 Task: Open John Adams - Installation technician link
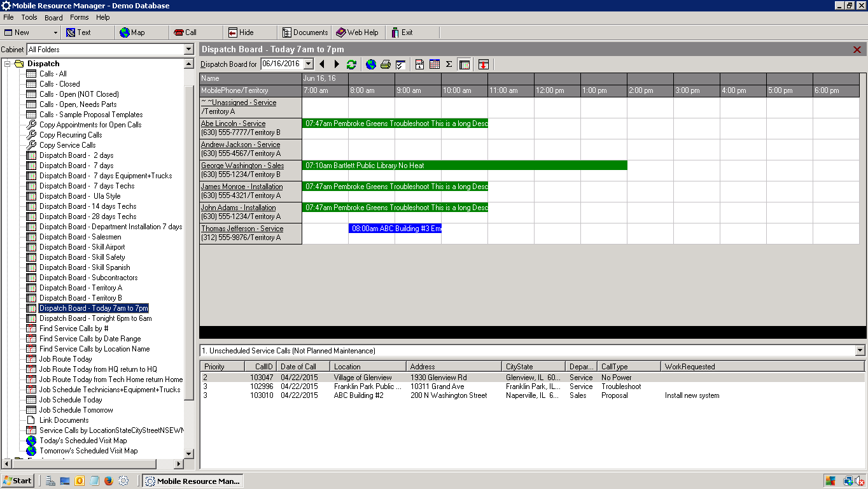point(239,208)
